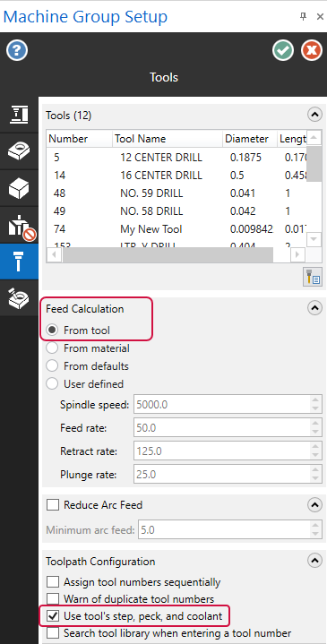
Task: Select the Tools sidebar tab
Action: (x=19, y=262)
